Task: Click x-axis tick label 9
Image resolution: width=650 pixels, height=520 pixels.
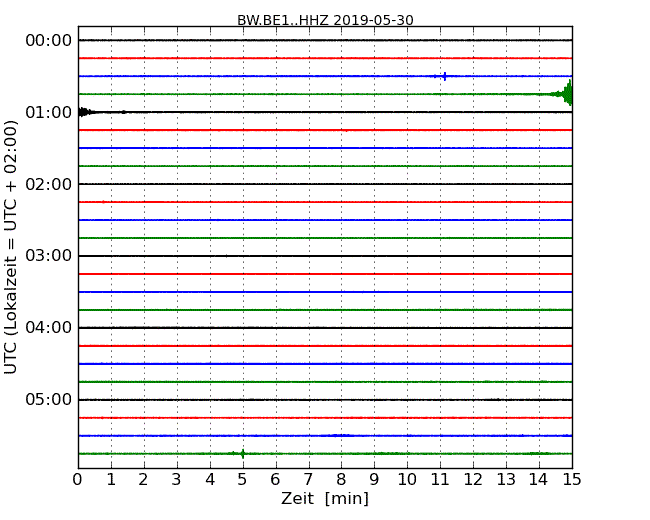Action: [374, 480]
